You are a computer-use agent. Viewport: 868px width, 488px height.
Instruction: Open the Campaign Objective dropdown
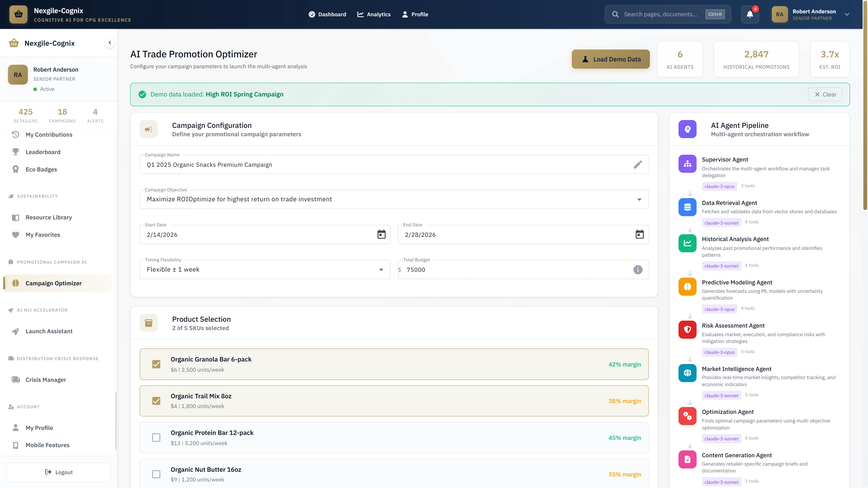[639, 199]
